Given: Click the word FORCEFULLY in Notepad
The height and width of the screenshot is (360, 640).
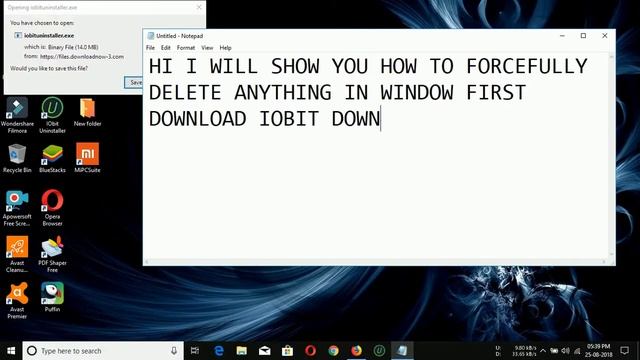Looking at the screenshot, I should tap(527, 66).
